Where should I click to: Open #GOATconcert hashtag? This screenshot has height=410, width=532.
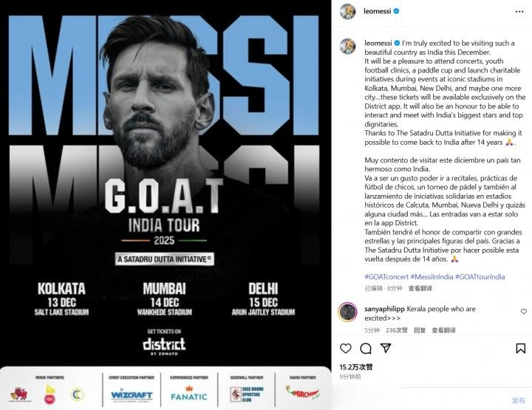click(x=388, y=276)
